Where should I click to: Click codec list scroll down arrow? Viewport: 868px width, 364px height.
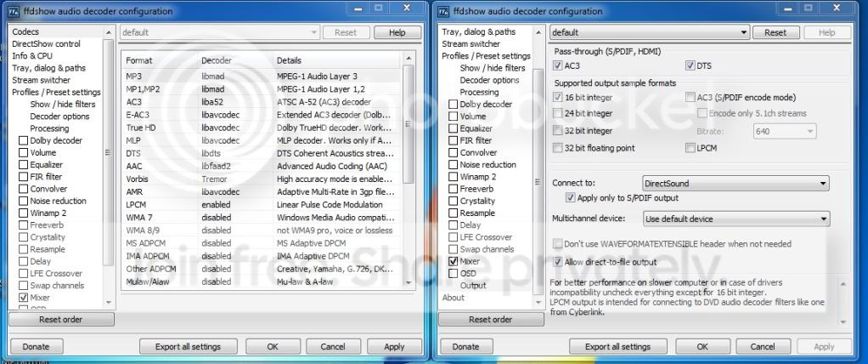coord(409,282)
